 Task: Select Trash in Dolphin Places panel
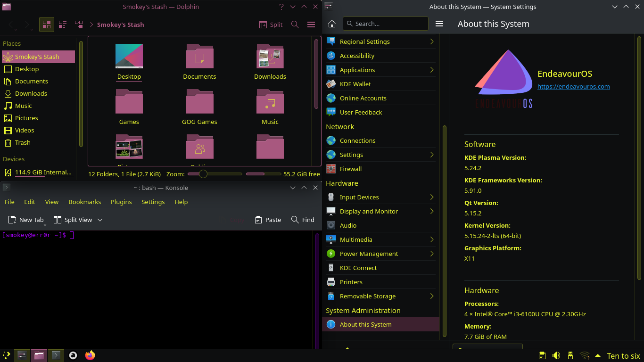[38, 142]
